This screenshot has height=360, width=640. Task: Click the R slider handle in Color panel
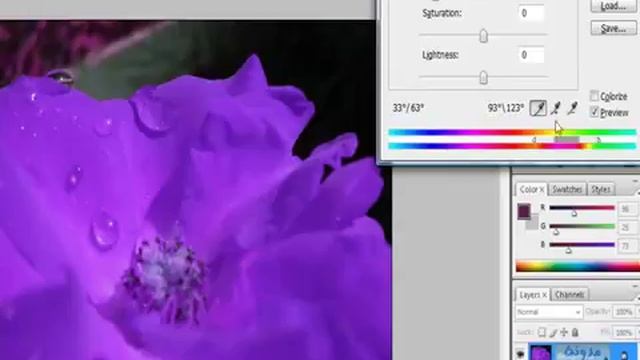tap(574, 213)
